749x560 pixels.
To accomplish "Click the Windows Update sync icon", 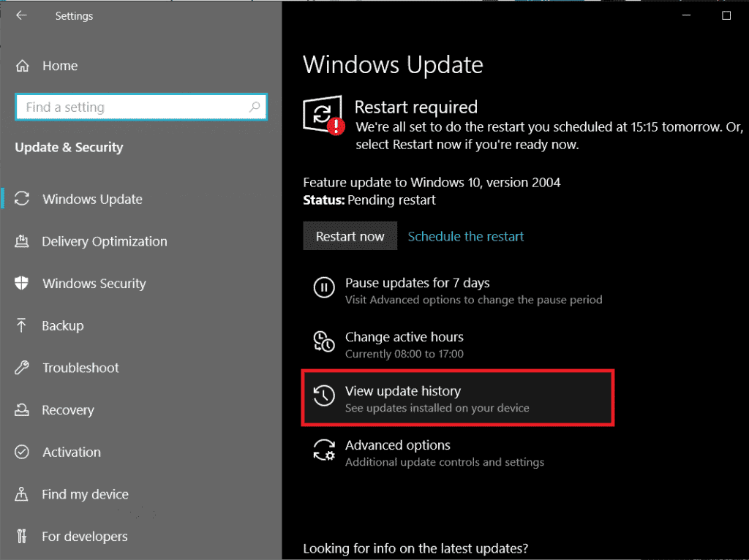I will coord(23,199).
